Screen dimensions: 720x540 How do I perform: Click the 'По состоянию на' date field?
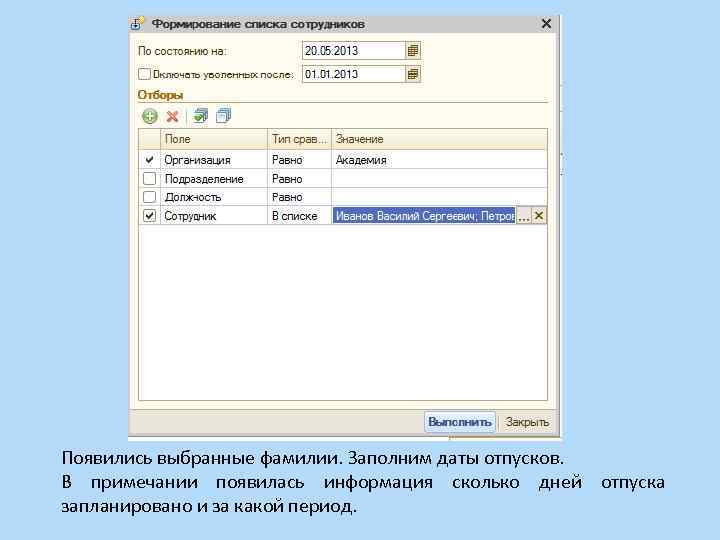coord(354,51)
